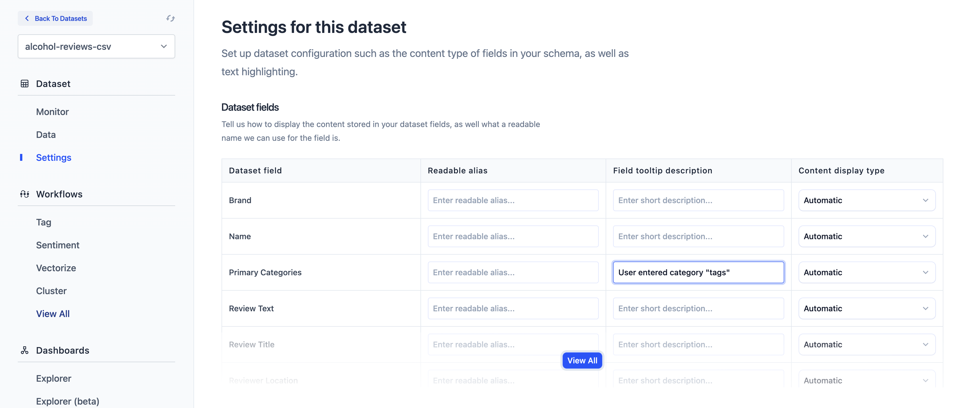The width and height of the screenshot is (980, 408).
Task: Open the alcohol-reviews-csv dataset selector
Action: click(x=96, y=46)
